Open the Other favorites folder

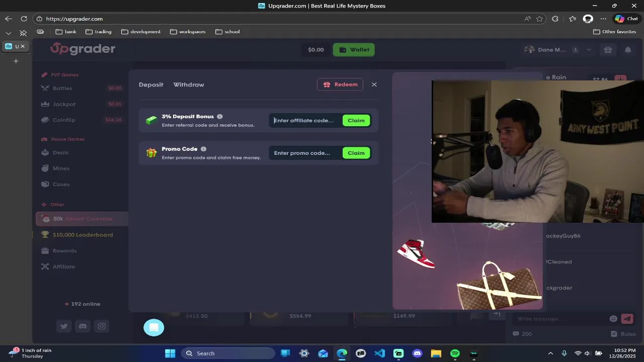(x=614, y=32)
